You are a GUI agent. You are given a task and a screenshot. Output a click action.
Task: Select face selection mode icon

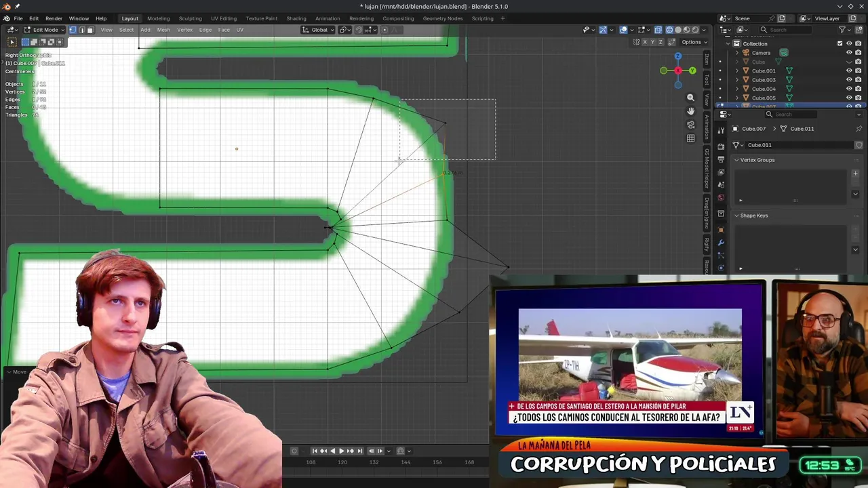click(90, 30)
